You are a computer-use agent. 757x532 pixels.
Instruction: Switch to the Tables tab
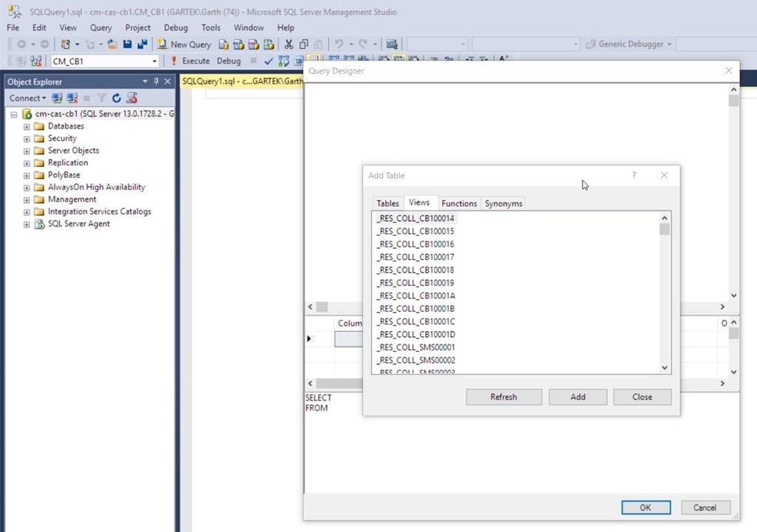pos(387,204)
